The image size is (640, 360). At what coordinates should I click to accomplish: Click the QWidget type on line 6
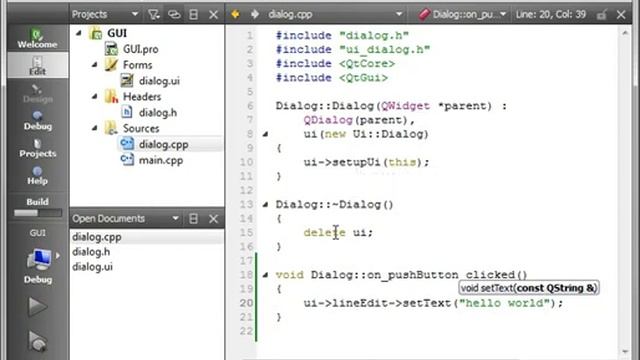click(x=405, y=106)
